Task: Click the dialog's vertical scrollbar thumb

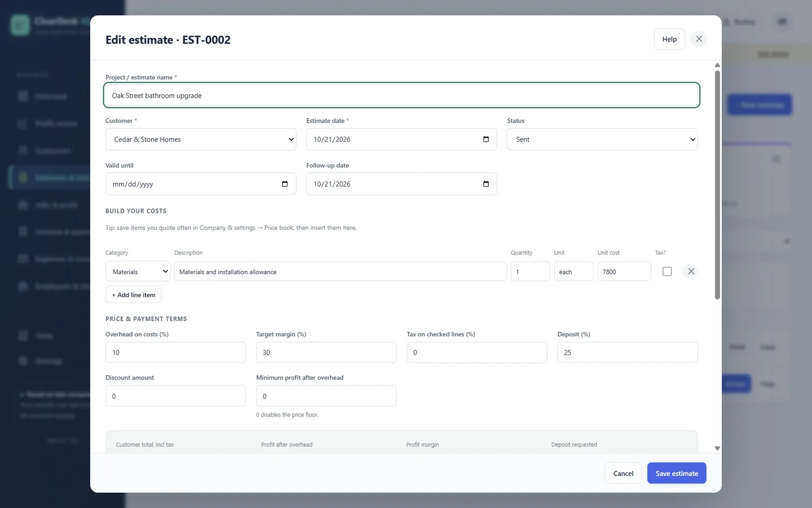Action: pyautogui.click(x=717, y=185)
